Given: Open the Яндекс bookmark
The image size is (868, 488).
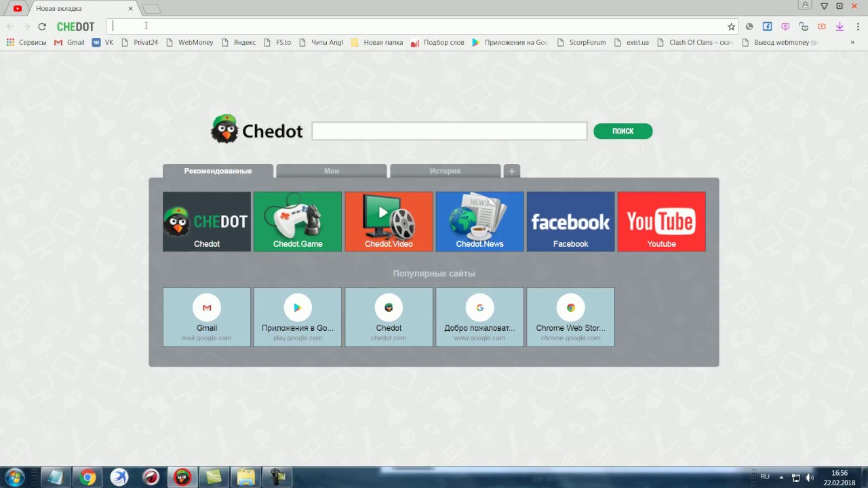Looking at the screenshot, I should (239, 42).
